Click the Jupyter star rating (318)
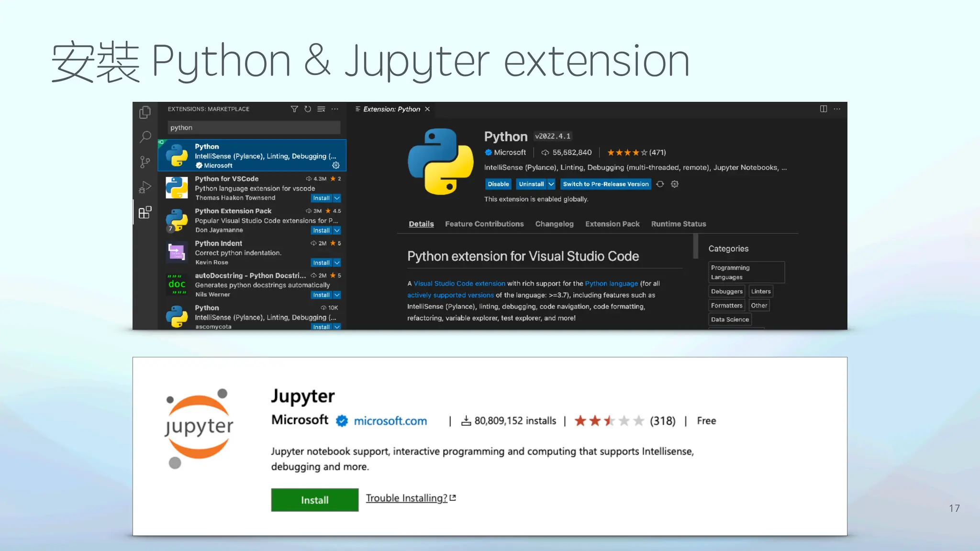This screenshot has height=551, width=980. click(624, 421)
